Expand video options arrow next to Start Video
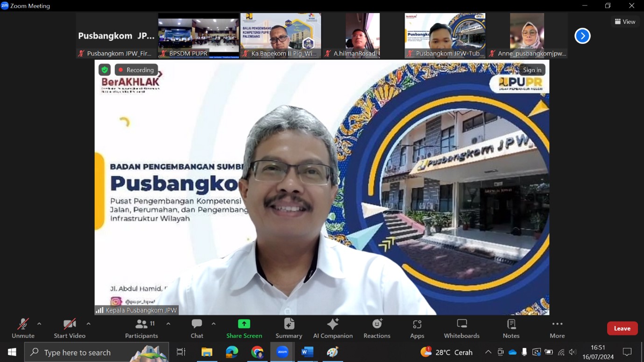The height and width of the screenshot is (362, 644). (x=88, y=324)
